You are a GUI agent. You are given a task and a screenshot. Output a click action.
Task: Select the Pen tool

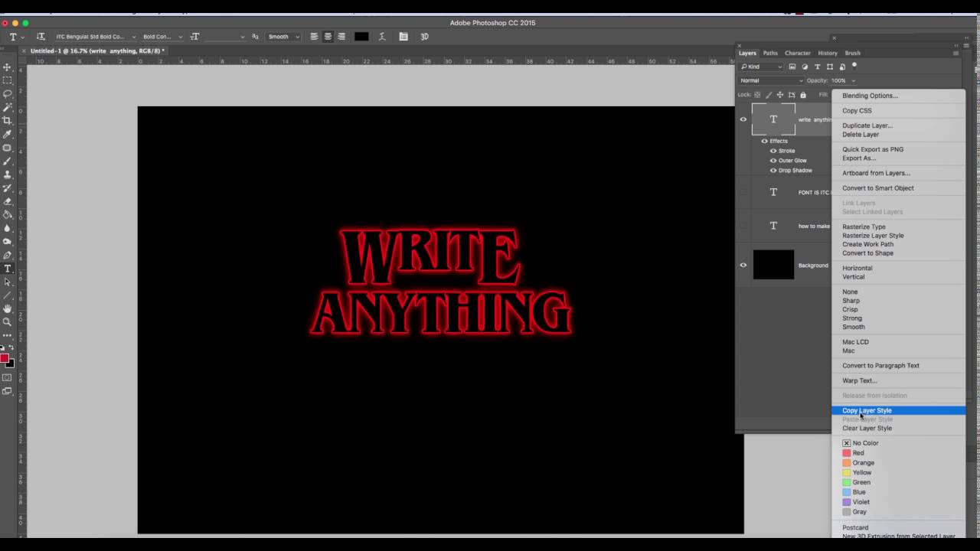pyautogui.click(x=8, y=256)
